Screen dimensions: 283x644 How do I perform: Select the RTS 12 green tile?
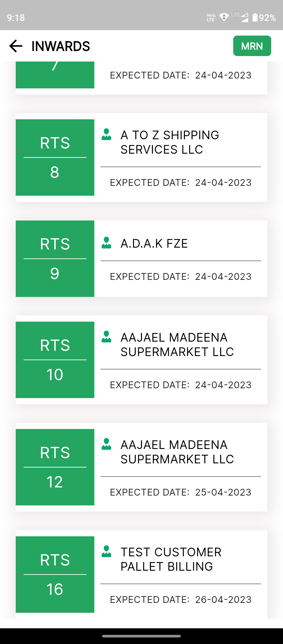pos(55,467)
